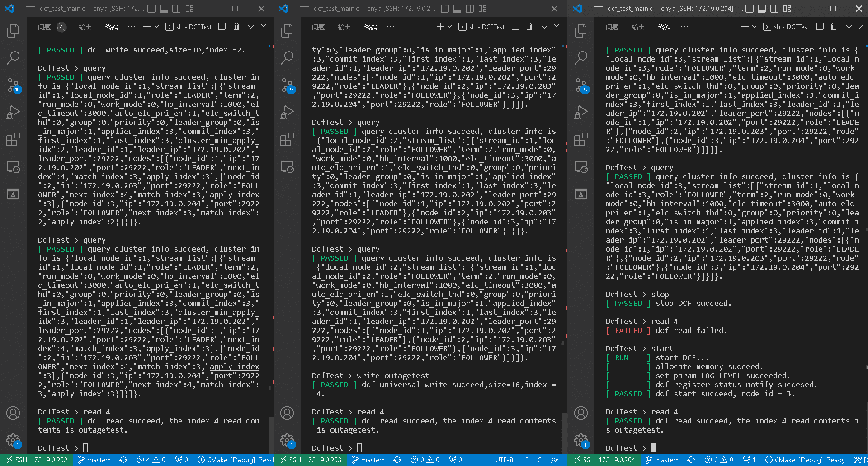Expand new terminal profile dropdown in middle window
Image resolution: width=868 pixels, height=466 pixels.
tap(450, 27)
